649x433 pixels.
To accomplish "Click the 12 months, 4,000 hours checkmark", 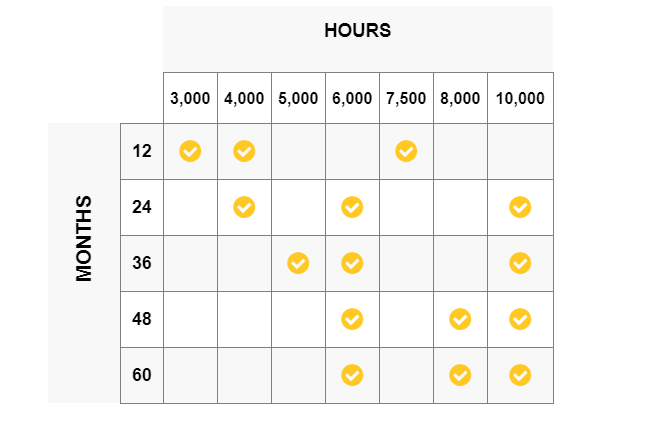I will pos(244,151).
